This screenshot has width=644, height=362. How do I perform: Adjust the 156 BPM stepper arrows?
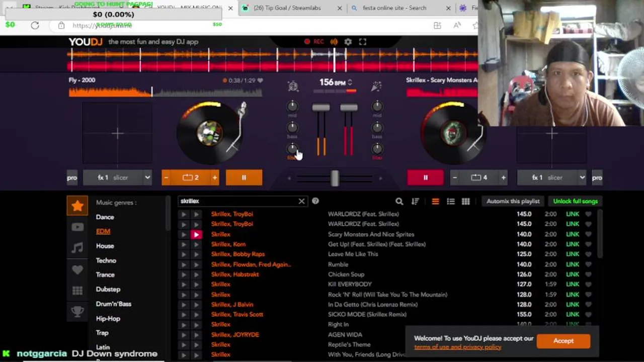(350, 82)
